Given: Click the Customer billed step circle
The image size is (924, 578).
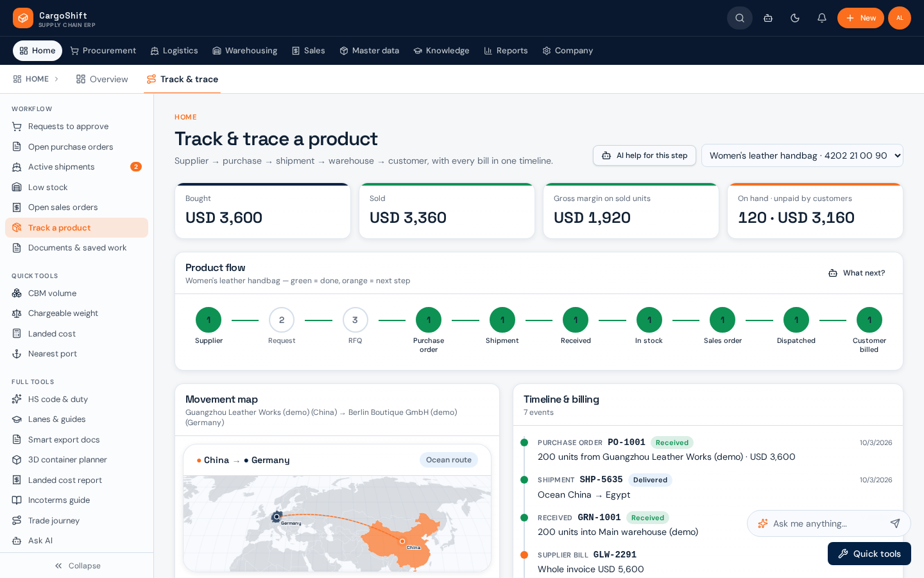Looking at the screenshot, I should (x=869, y=320).
